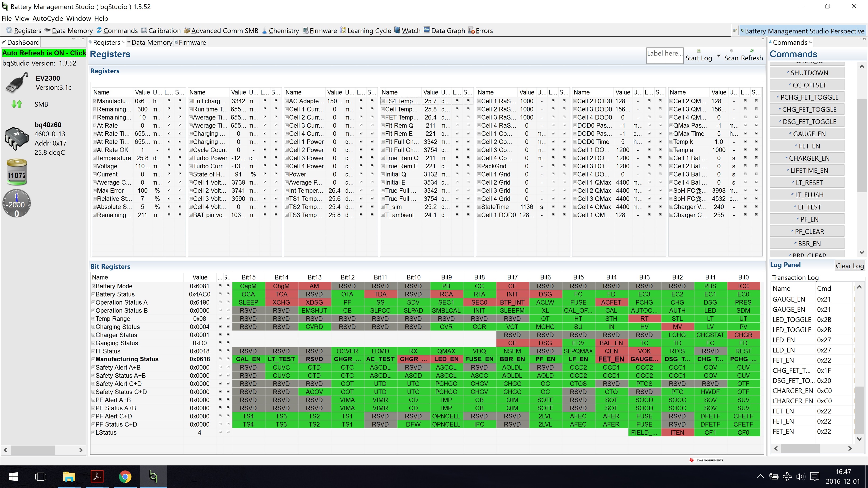Open the Action Center notifications icon

(814, 476)
